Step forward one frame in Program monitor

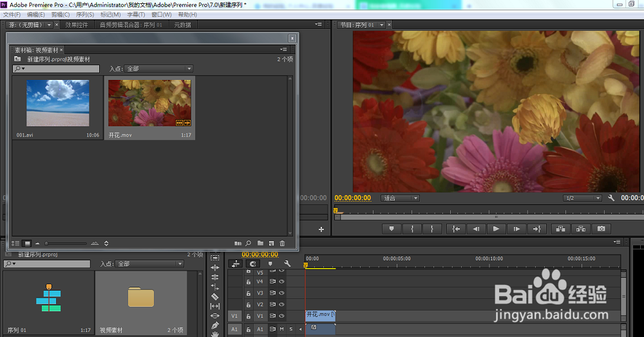pos(516,229)
